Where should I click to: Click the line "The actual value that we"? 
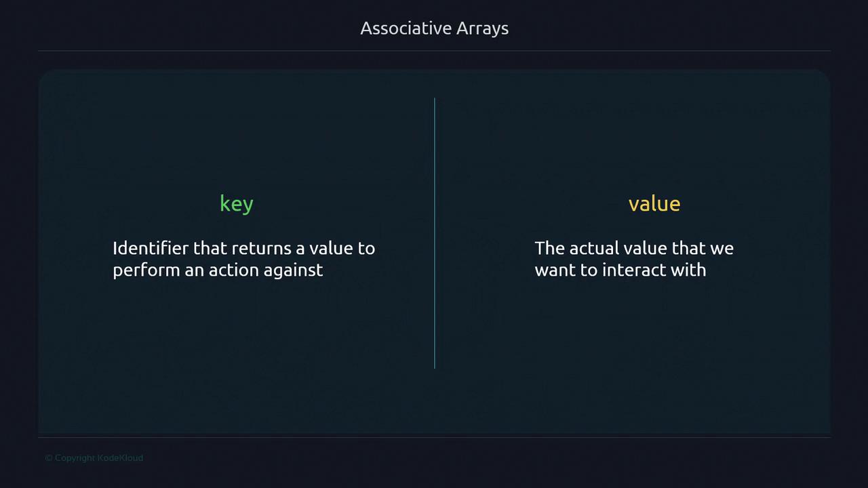633,248
